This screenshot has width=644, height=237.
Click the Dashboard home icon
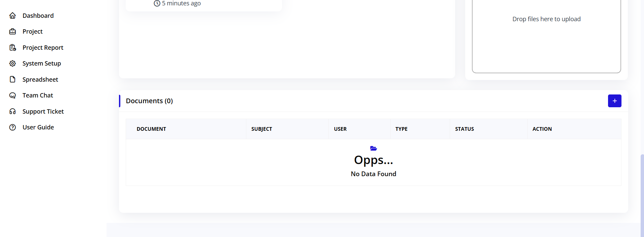coord(12,15)
